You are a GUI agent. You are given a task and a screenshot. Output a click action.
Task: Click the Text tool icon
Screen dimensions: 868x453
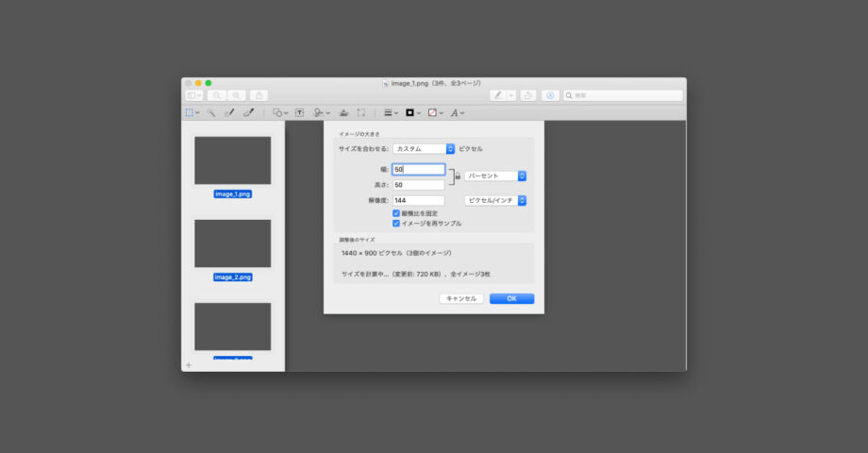click(300, 112)
